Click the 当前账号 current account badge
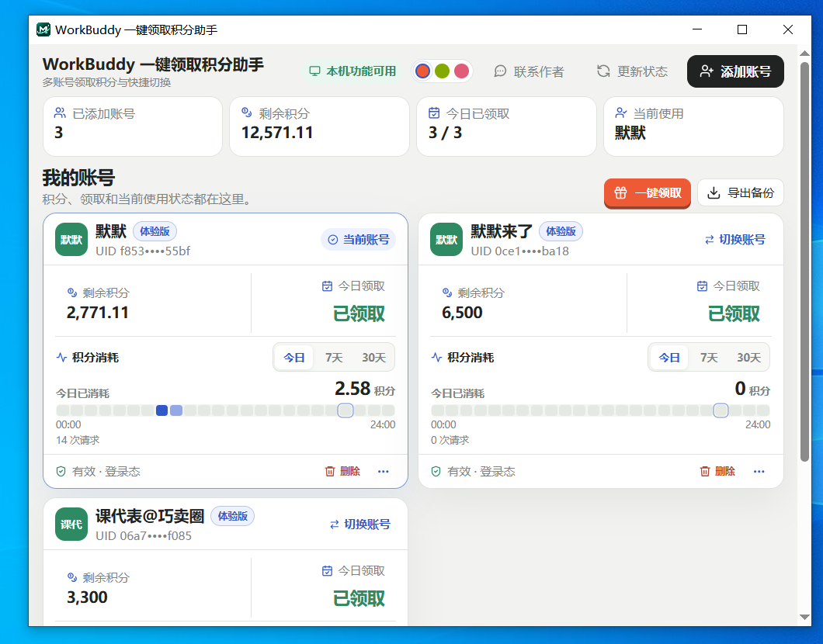 click(359, 240)
